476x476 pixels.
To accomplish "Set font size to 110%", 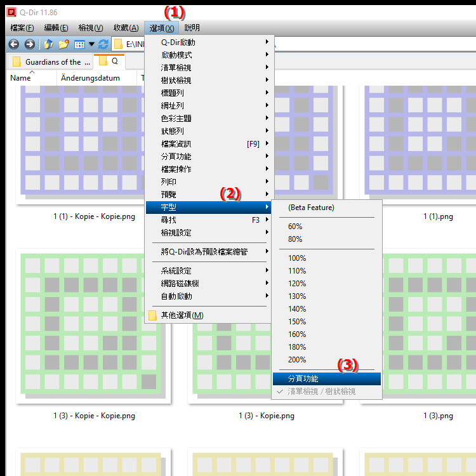I will 327,271.
